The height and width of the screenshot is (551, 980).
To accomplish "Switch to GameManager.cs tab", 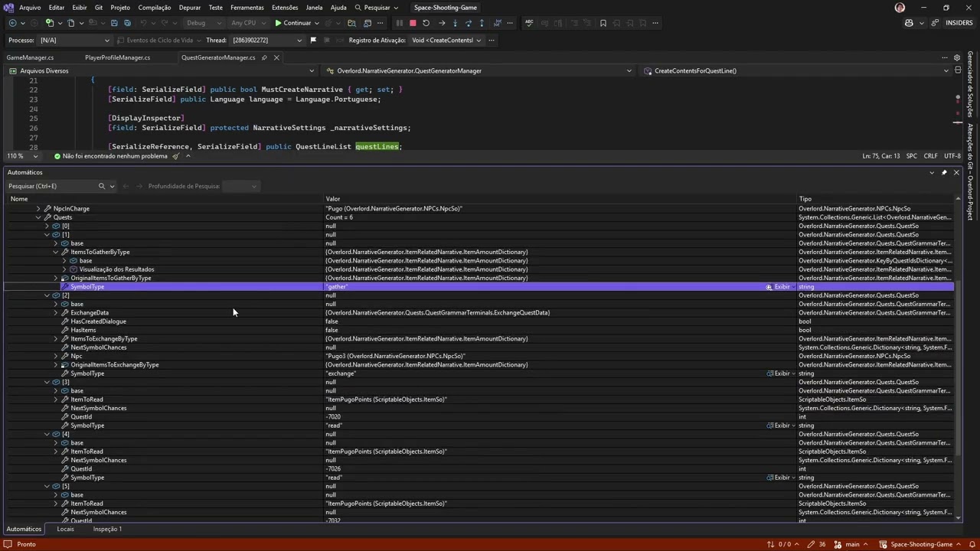I will 31,57.
